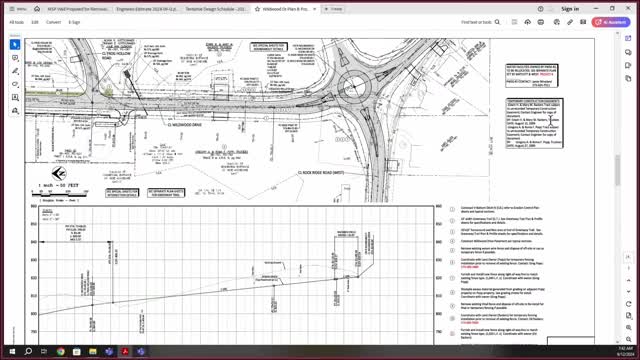The image size is (640, 360).
Task: Switch to Tentative Design Schedule tab
Action: (216, 9)
